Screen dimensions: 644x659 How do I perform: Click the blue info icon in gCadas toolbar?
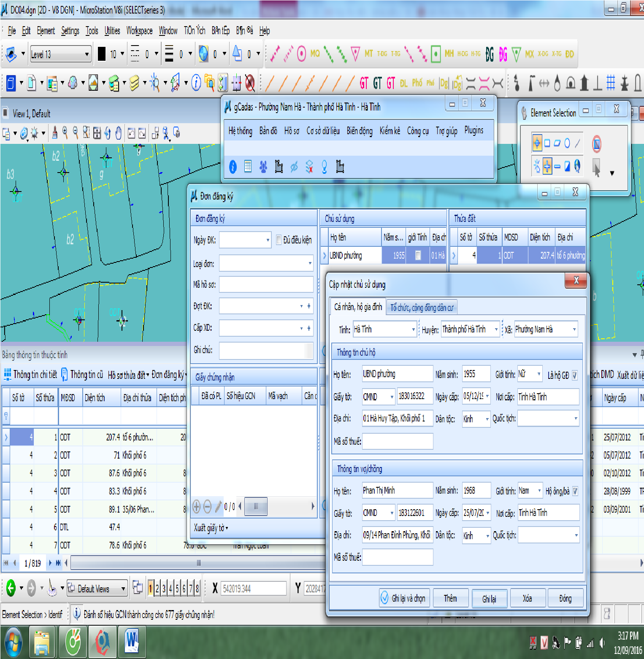click(233, 167)
